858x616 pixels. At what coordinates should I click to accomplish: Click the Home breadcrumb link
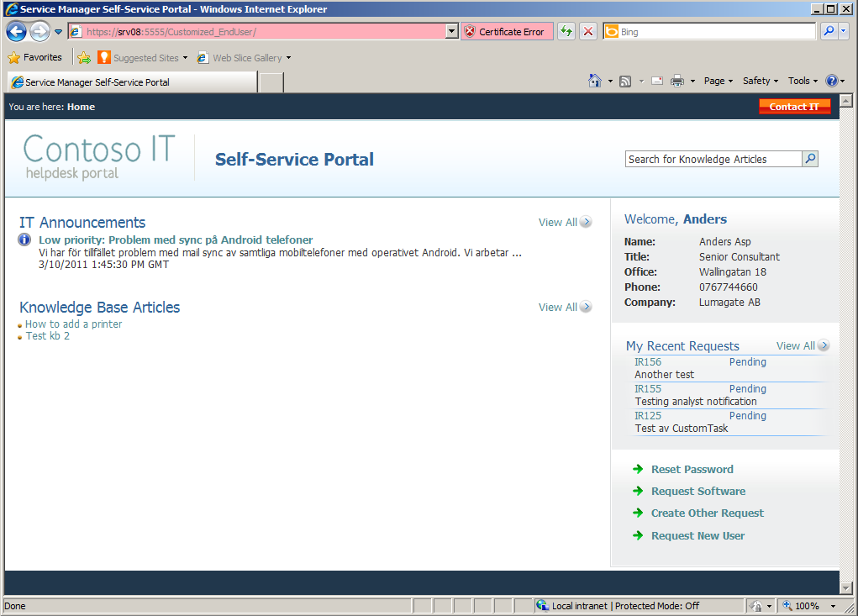tap(81, 107)
